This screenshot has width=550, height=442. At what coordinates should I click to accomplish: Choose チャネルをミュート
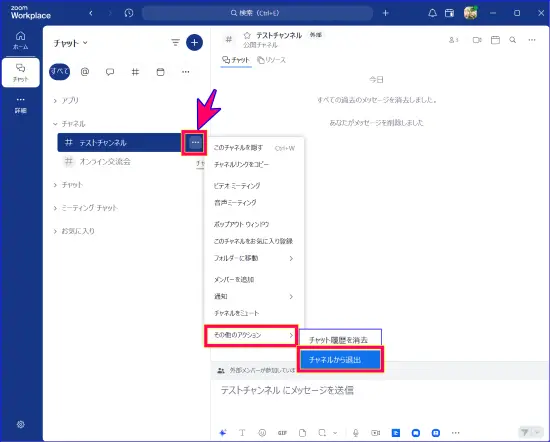tap(254, 313)
